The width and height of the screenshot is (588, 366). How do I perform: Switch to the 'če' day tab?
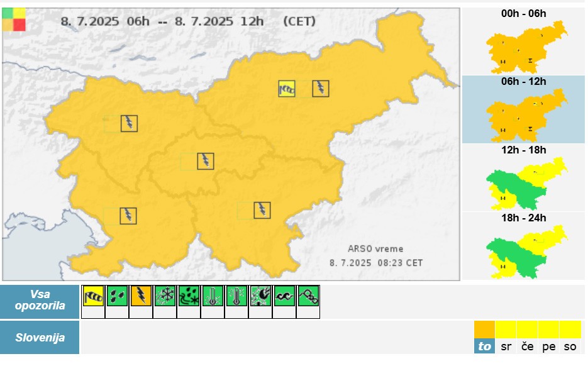(527, 347)
